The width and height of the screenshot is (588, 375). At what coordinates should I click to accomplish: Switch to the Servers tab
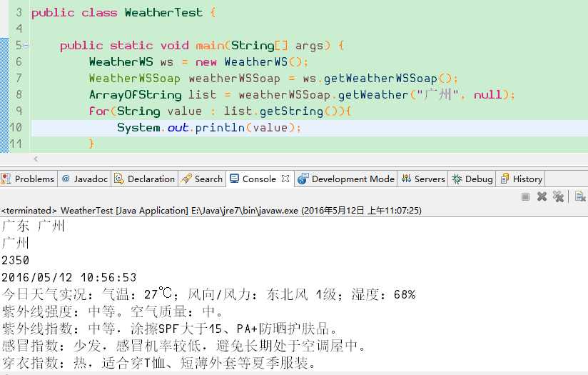coord(423,179)
